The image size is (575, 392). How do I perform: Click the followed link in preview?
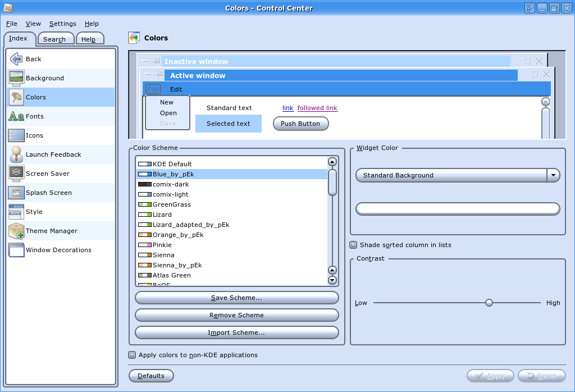pyautogui.click(x=317, y=108)
